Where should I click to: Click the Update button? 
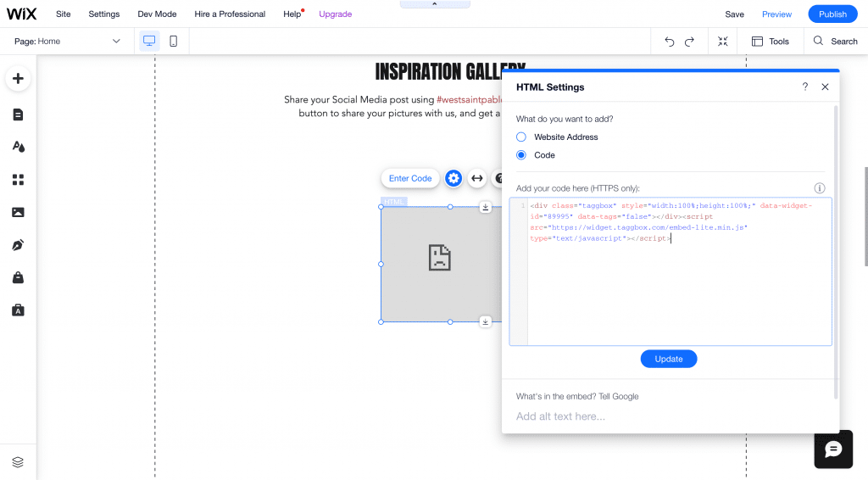[668, 359]
